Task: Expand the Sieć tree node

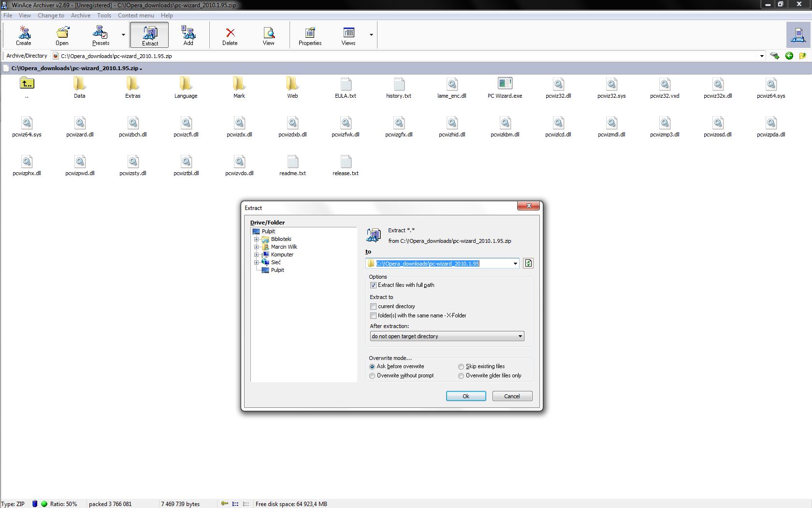Action: coord(257,263)
